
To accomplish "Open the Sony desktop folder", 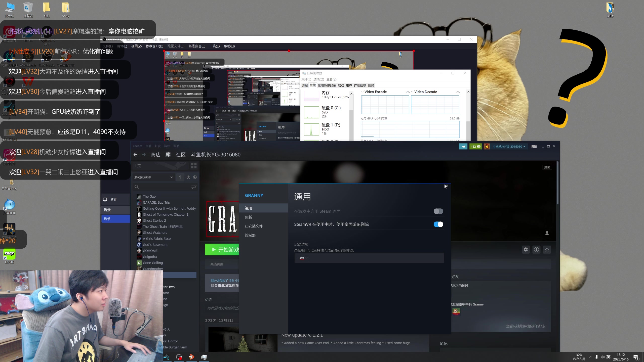I will [65, 10].
